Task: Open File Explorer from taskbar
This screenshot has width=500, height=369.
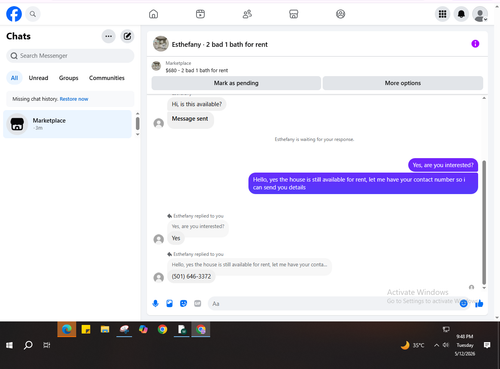Action: coord(105,329)
